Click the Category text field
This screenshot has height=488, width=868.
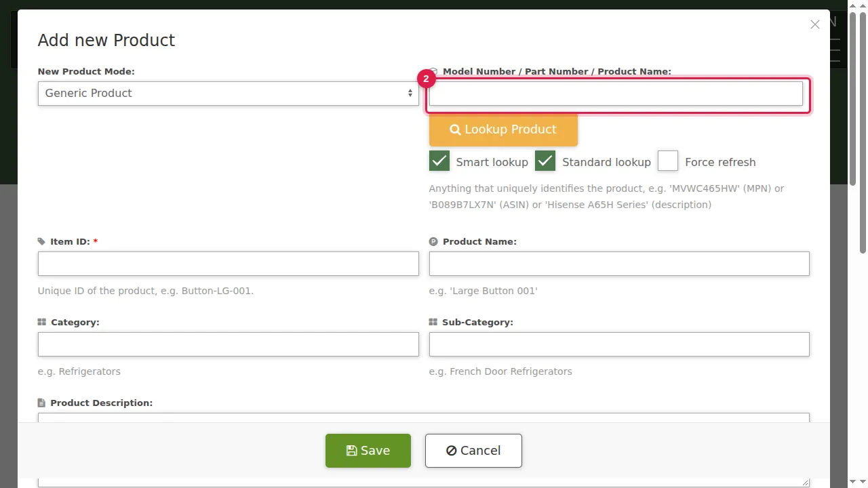click(x=228, y=344)
